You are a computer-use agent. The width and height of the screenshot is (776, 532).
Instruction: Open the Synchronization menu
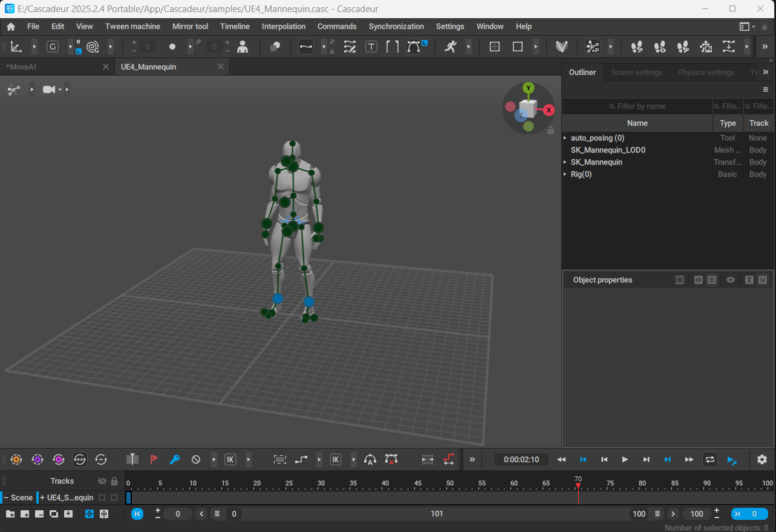tap(396, 27)
